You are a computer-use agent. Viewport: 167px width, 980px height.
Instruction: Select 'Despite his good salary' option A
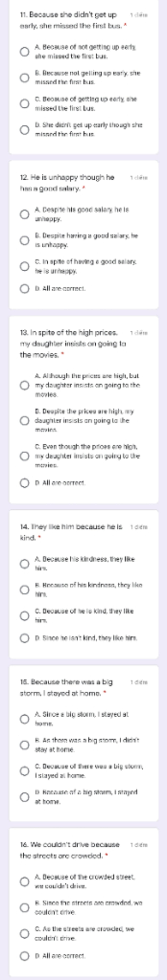tap(24, 214)
